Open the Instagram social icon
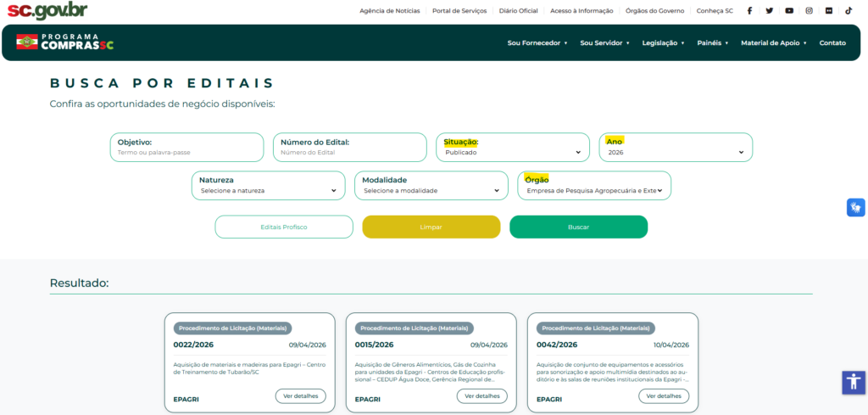The image size is (868, 415). tap(809, 11)
